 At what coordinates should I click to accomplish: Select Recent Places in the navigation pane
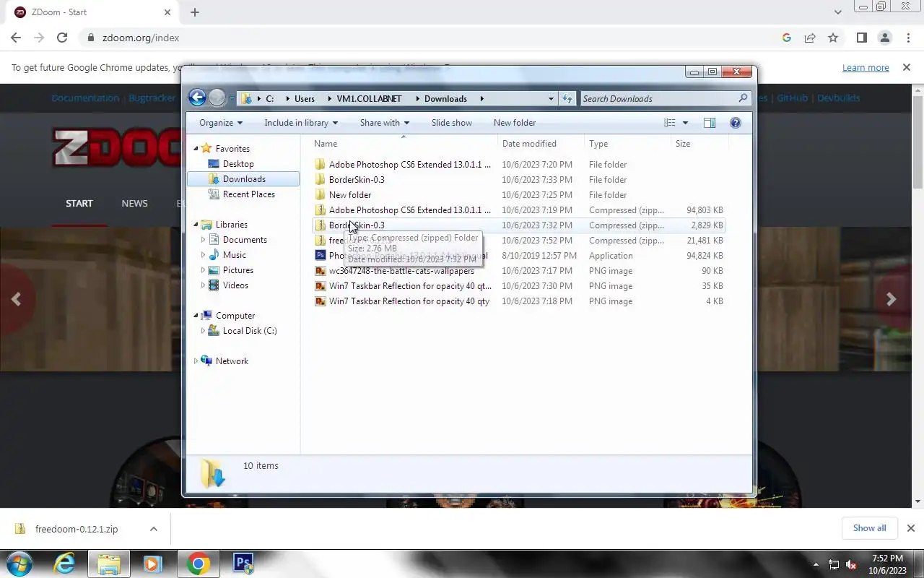(x=248, y=194)
